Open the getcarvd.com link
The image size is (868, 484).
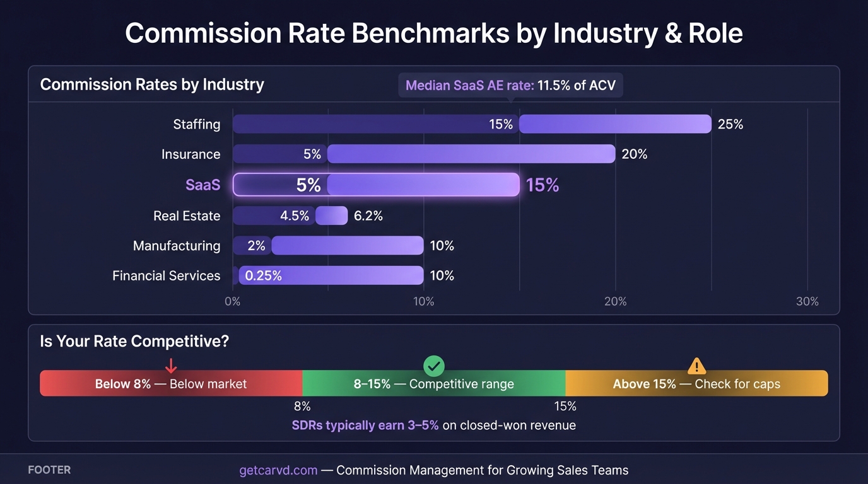coord(278,470)
